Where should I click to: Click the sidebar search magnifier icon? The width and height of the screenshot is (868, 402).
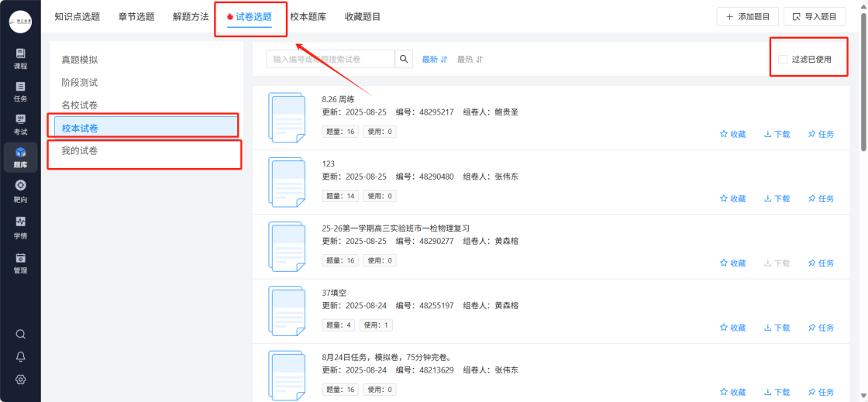(20, 334)
